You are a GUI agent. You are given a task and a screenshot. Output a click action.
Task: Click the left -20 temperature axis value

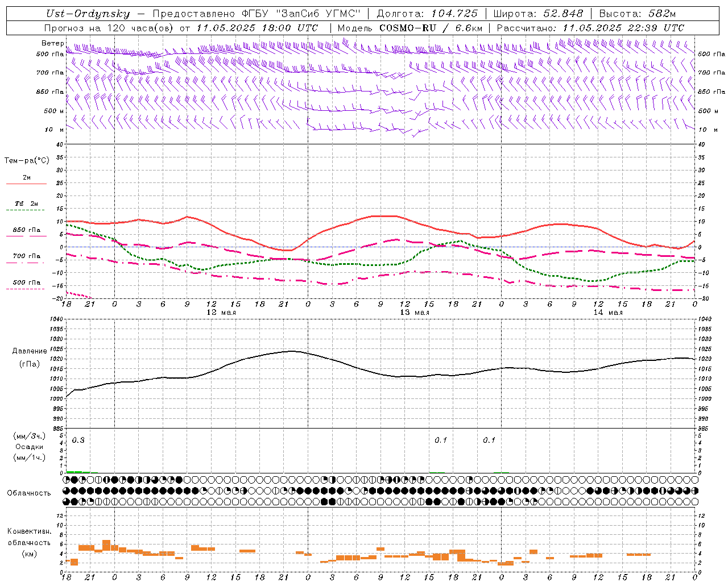tap(59, 298)
